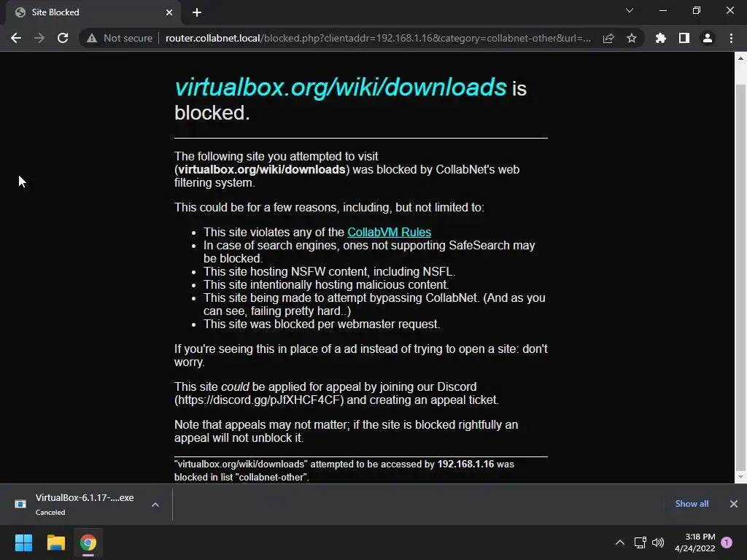747x560 pixels.
Task: Click the forward navigation arrow
Action: 39,38
